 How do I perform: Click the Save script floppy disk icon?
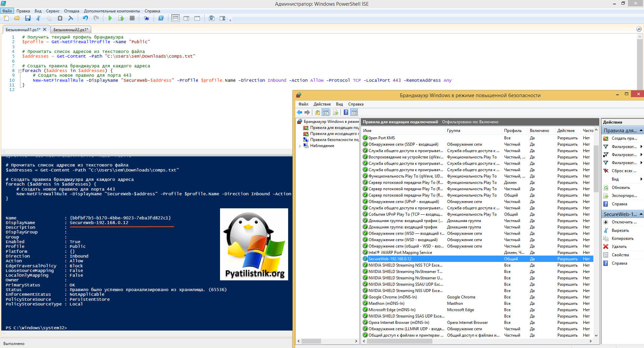point(28,18)
